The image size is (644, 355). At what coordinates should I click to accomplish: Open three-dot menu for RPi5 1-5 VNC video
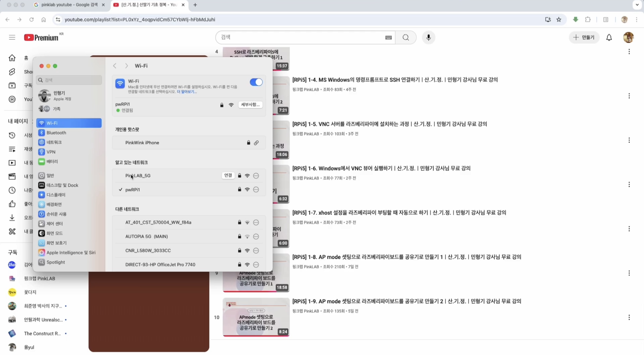pos(629,140)
